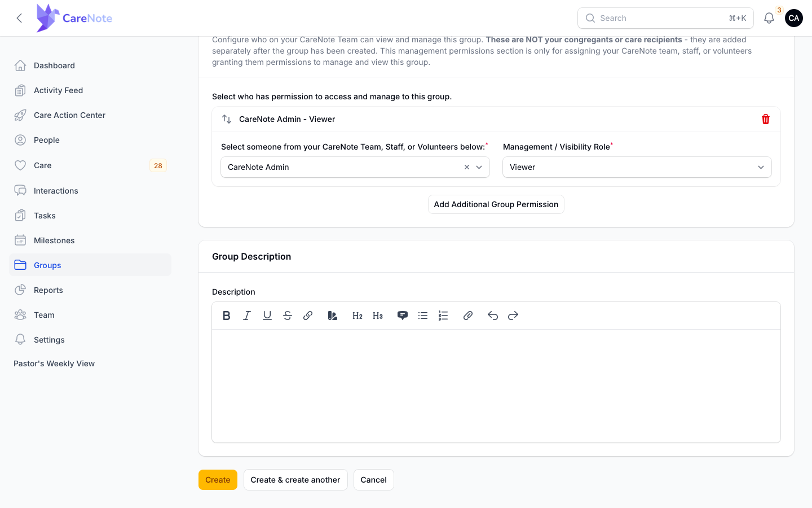Click the Search field
Screen dimensions: 812x508
click(665, 18)
